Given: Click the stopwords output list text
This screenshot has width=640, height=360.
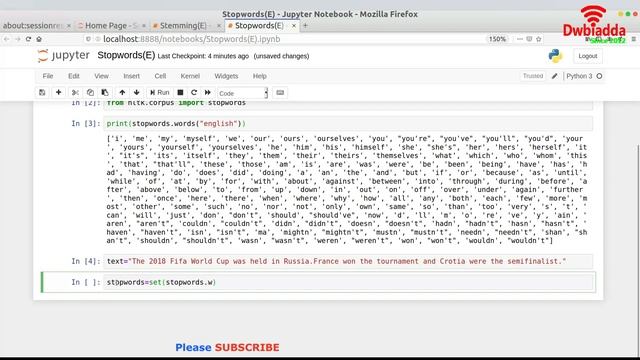Looking at the screenshot, I should (347, 189).
